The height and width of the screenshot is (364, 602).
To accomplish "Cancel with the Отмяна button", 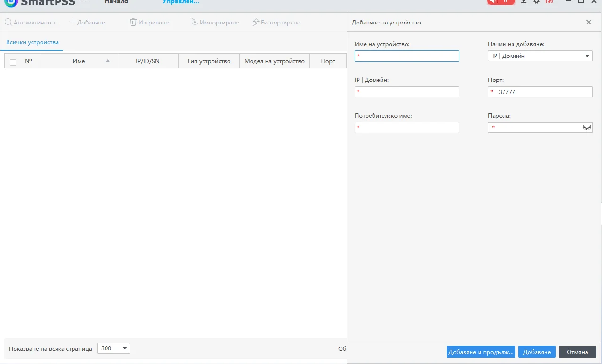I will (x=578, y=352).
